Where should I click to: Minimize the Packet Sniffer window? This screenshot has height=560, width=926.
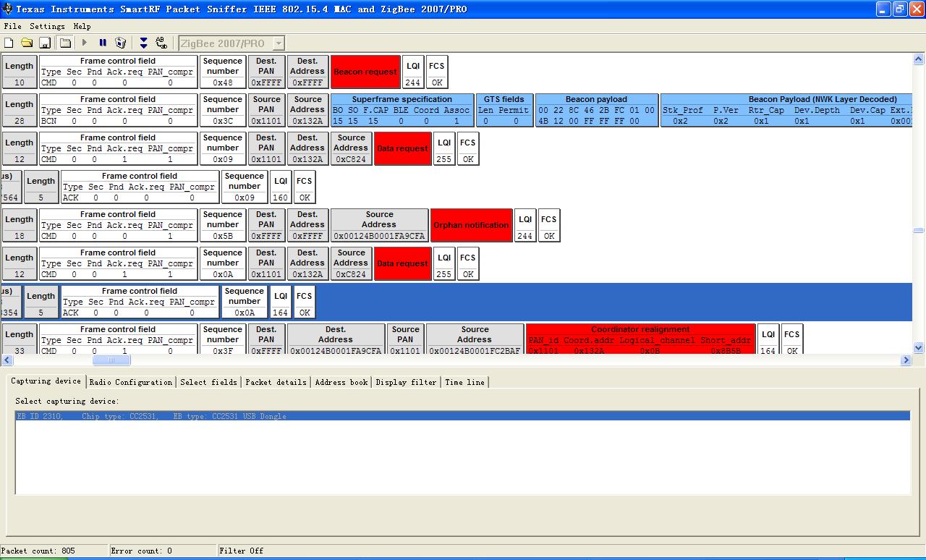pos(883,9)
